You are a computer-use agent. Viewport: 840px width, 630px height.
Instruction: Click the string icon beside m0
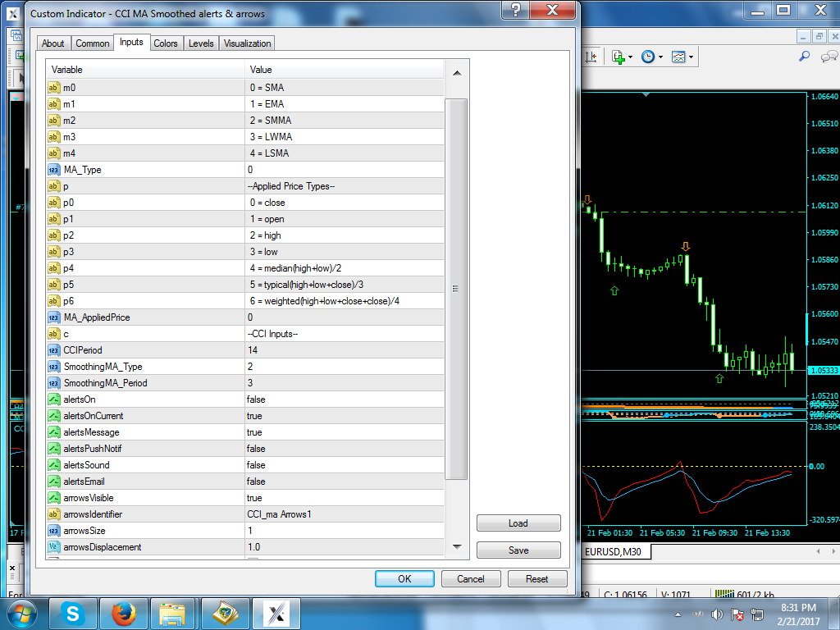pyautogui.click(x=53, y=88)
